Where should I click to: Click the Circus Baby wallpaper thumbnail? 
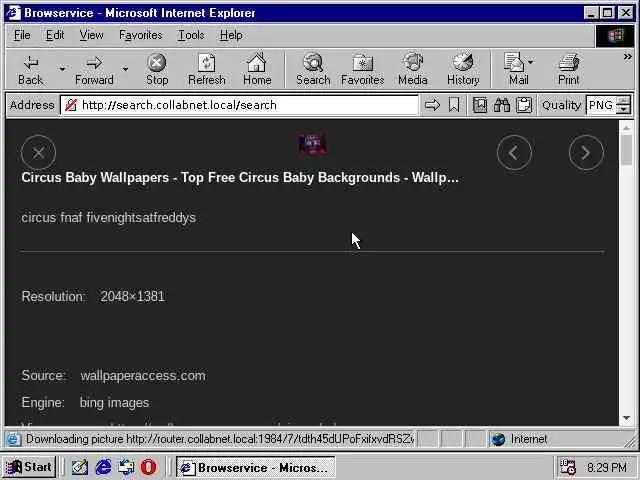click(313, 144)
